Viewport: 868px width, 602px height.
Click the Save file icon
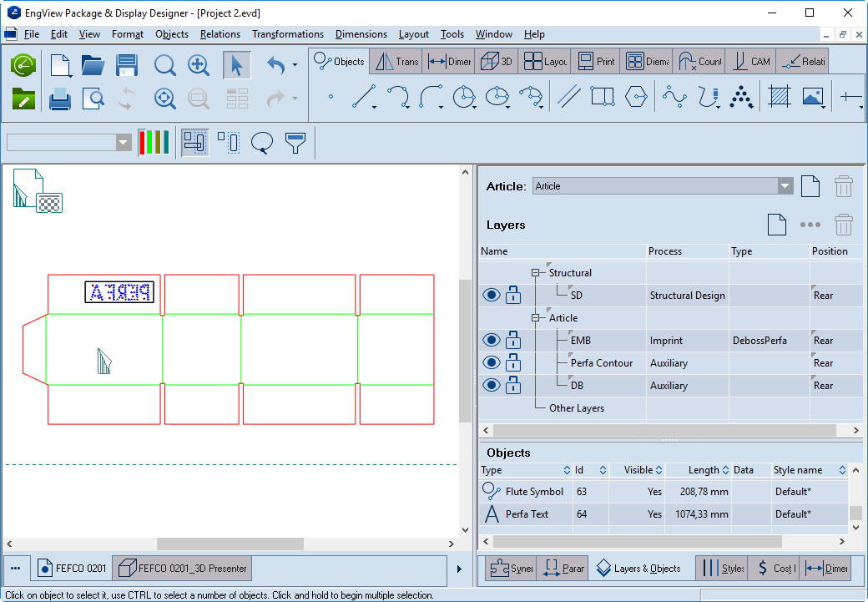(127, 65)
